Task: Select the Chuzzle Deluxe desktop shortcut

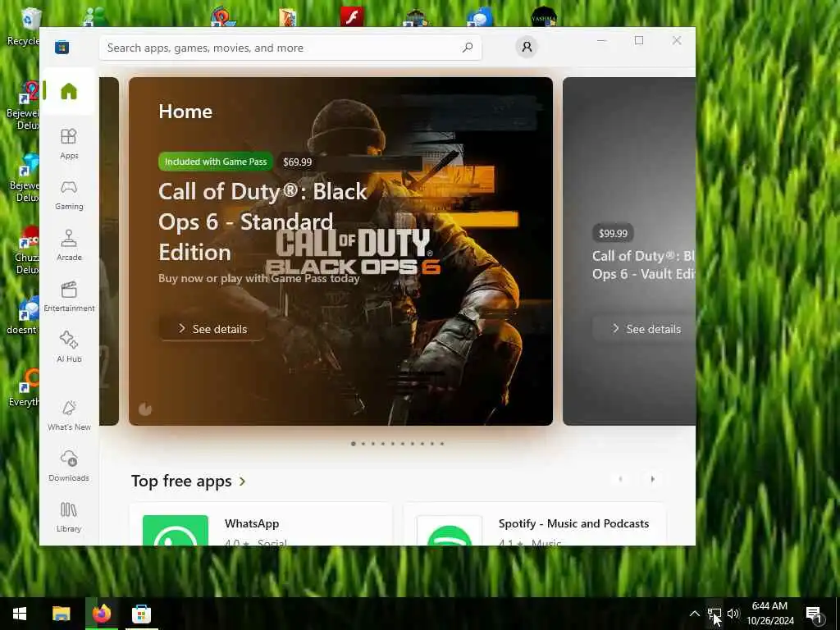Action: [28, 251]
